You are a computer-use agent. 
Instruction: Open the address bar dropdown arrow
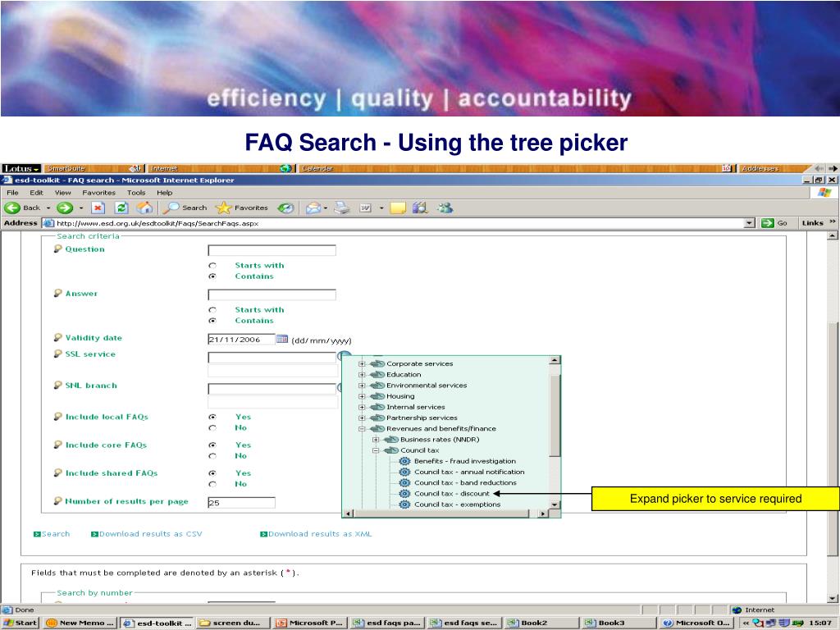click(x=750, y=223)
